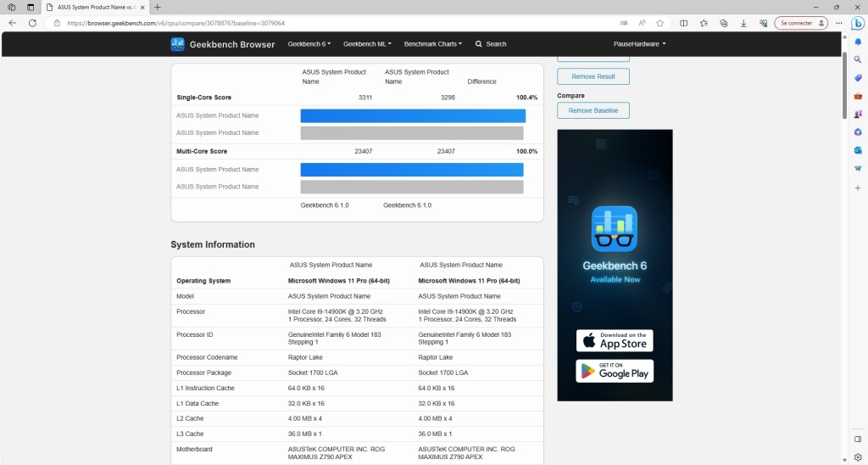The image size is (868, 465).
Task: Click Se connecter profile button
Action: pyautogui.click(x=801, y=23)
